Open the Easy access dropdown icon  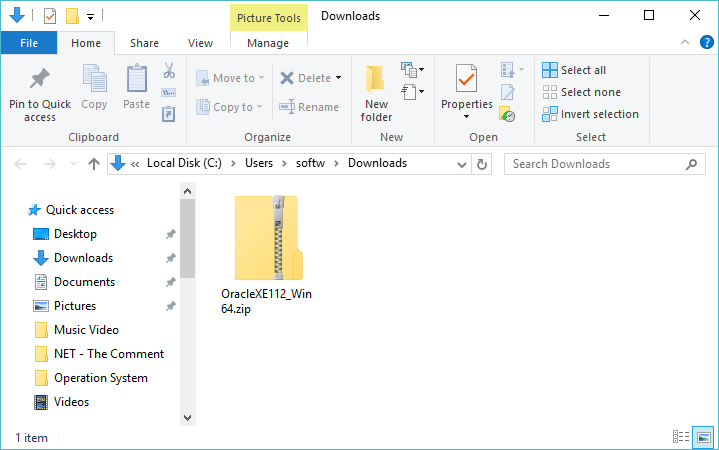click(x=412, y=92)
